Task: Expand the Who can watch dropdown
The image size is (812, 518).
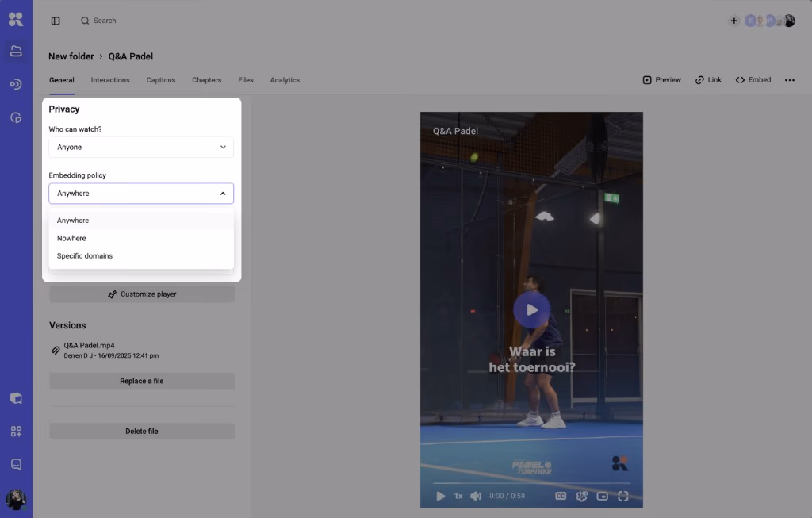Action: (141, 147)
